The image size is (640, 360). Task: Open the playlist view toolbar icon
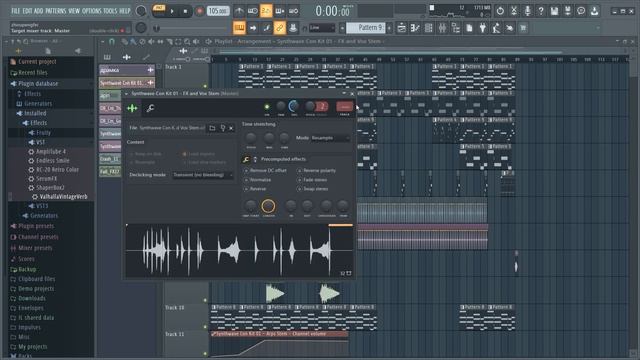click(402, 28)
